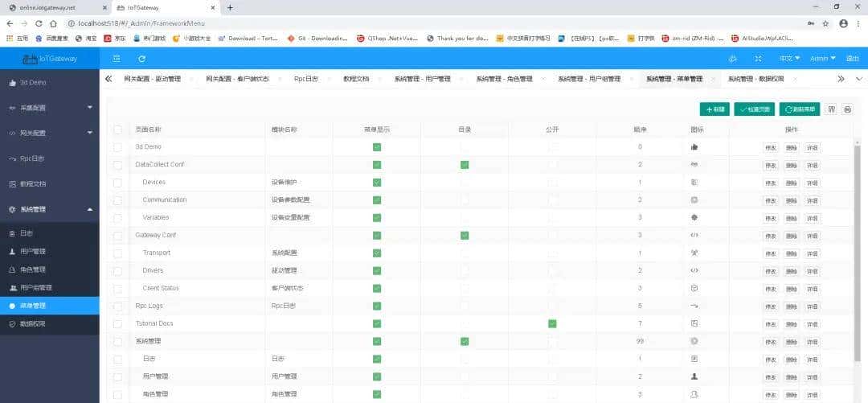Screen dimensions: 868x403
Task: Open 数据权限 in the sidebar
Action: coord(50,323)
